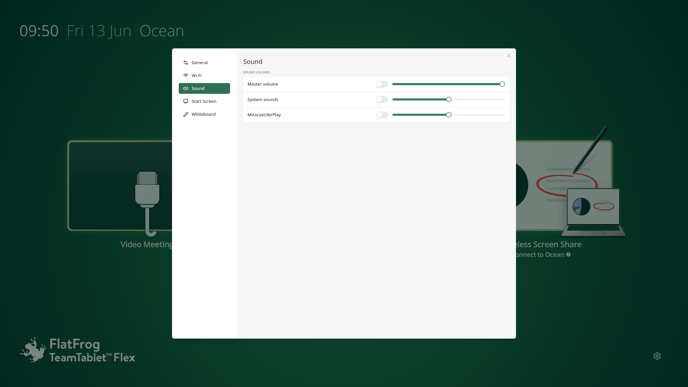This screenshot has height=387, width=688.
Task: Click the settings gear icon on home screen
Action: tap(657, 356)
